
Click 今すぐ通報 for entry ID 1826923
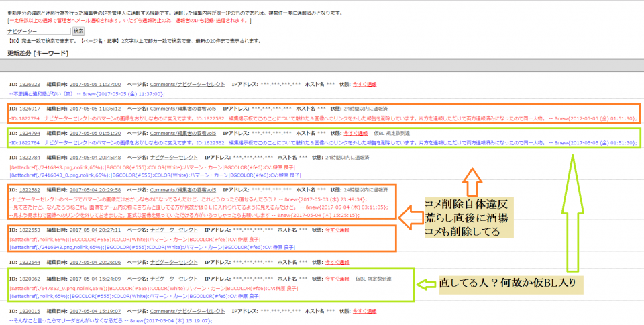[x=364, y=84]
